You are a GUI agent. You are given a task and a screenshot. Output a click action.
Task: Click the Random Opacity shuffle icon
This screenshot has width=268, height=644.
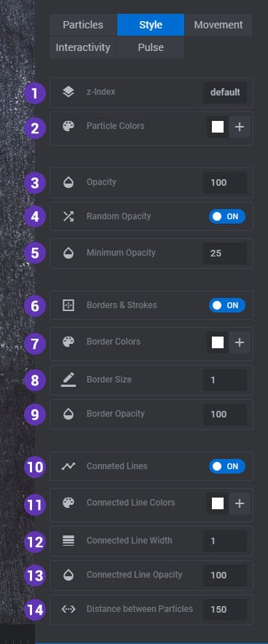[x=68, y=216]
